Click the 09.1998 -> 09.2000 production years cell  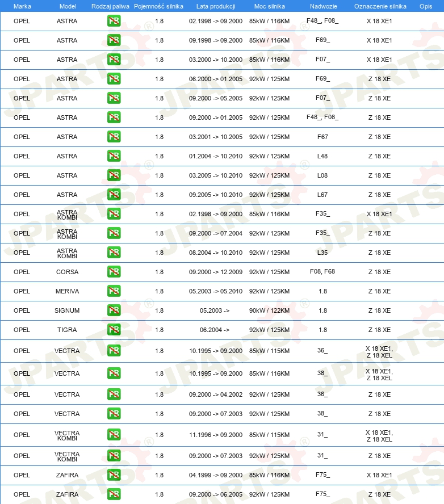pyautogui.click(x=216, y=40)
